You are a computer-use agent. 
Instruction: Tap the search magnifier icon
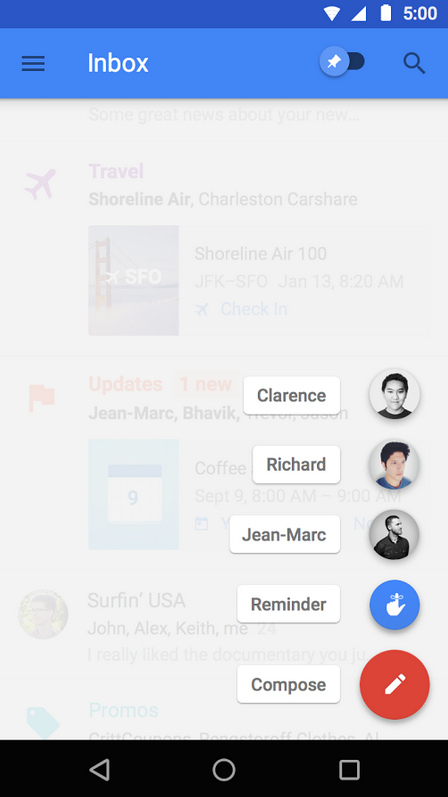coord(414,64)
